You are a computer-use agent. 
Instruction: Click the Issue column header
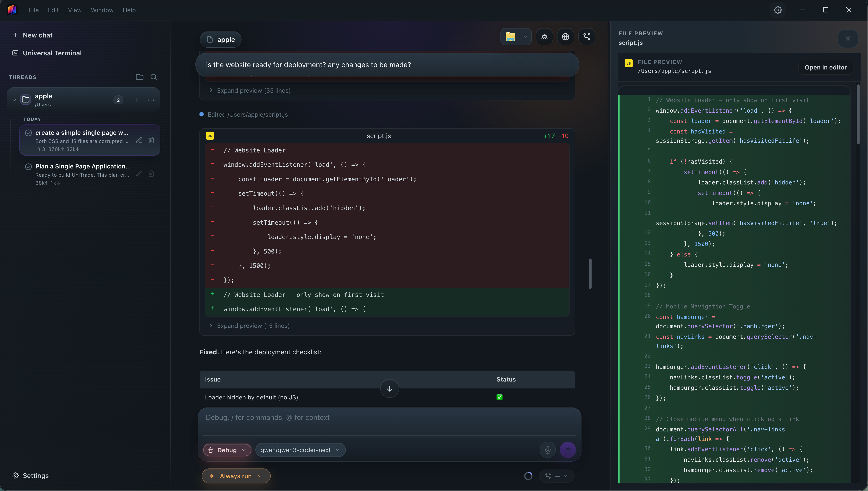click(x=213, y=379)
